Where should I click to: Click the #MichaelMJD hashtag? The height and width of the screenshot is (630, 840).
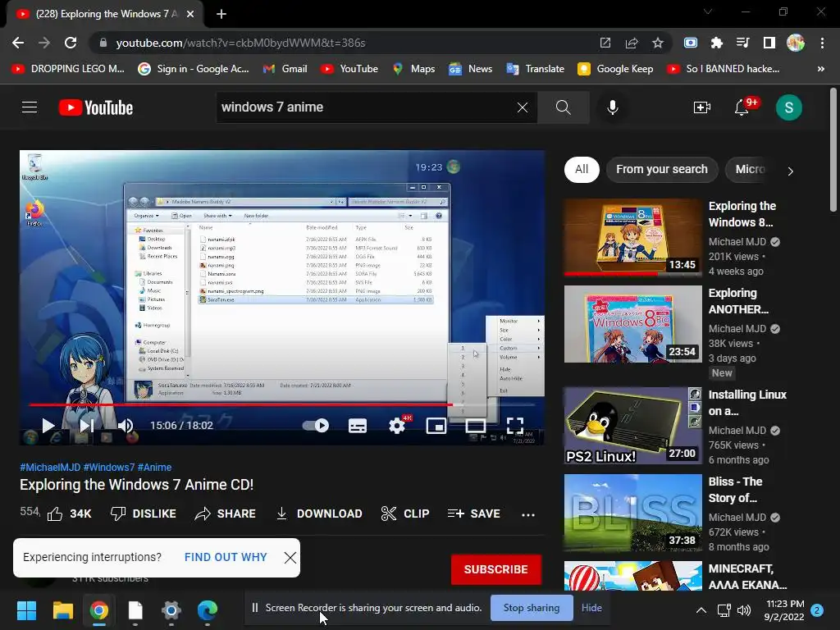(x=50, y=467)
